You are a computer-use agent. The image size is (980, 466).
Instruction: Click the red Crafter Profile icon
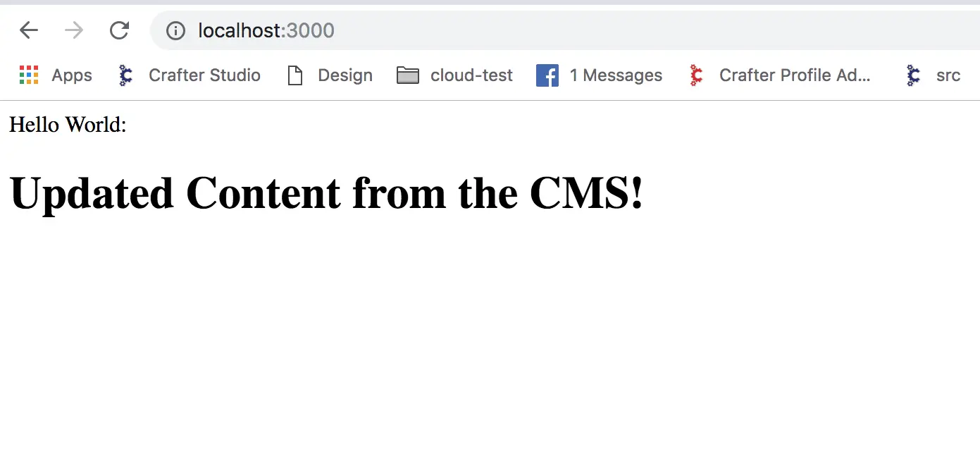tap(697, 75)
